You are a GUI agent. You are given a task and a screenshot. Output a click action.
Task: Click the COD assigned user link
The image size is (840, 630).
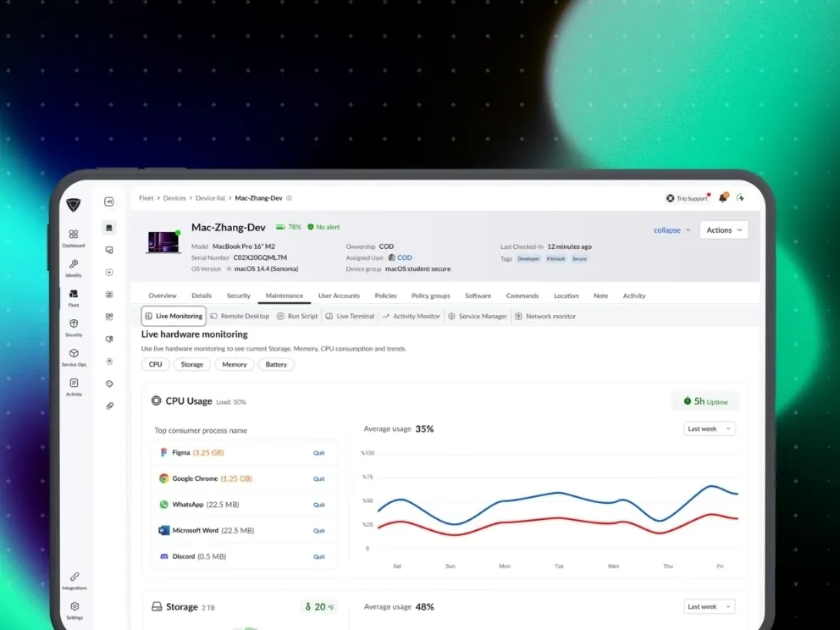[x=405, y=257]
